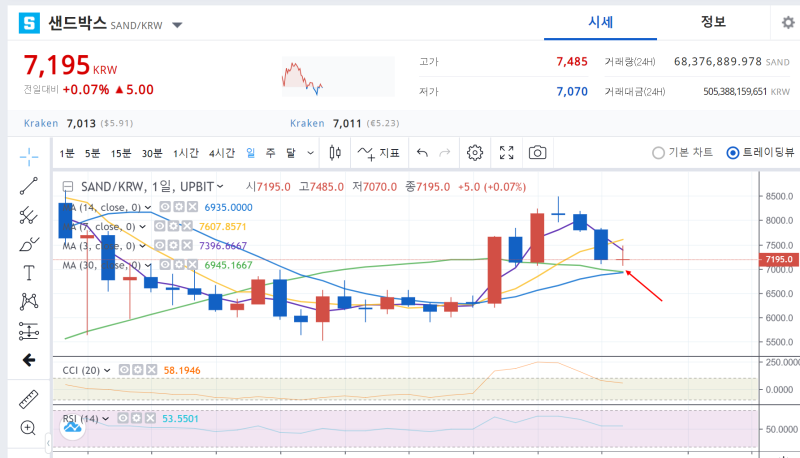The width and height of the screenshot is (800, 458).
Task: Set chart interval to 15분
Action: click(x=121, y=153)
